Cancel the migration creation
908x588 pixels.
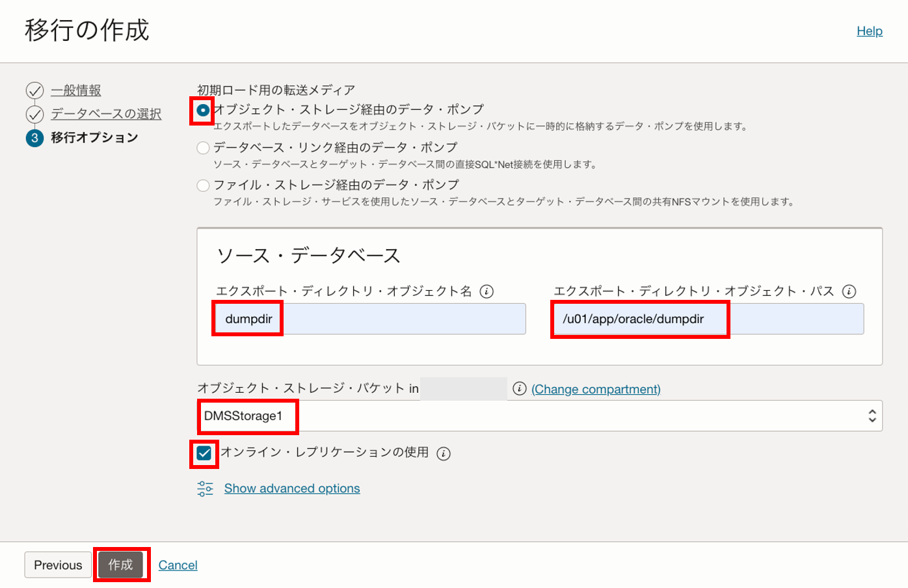(178, 565)
